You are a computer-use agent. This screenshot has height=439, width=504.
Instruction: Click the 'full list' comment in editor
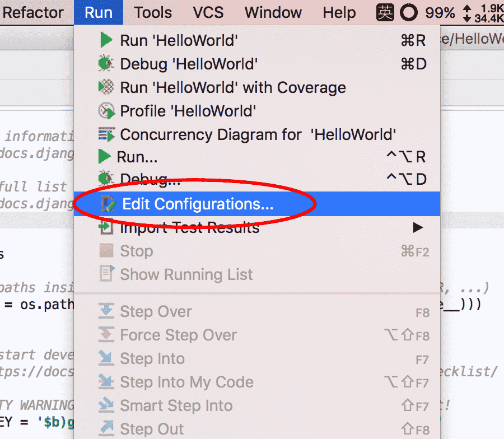click(x=33, y=186)
